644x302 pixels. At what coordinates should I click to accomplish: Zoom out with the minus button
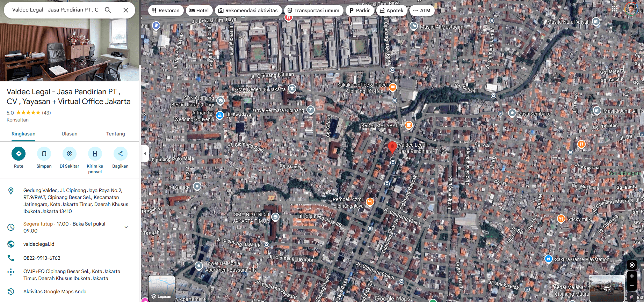click(632, 286)
